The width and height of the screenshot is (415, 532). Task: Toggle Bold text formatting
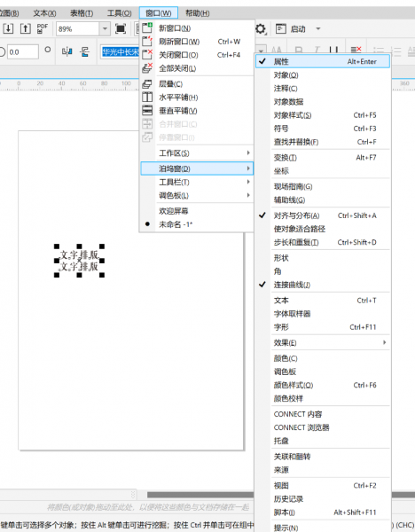point(299,51)
